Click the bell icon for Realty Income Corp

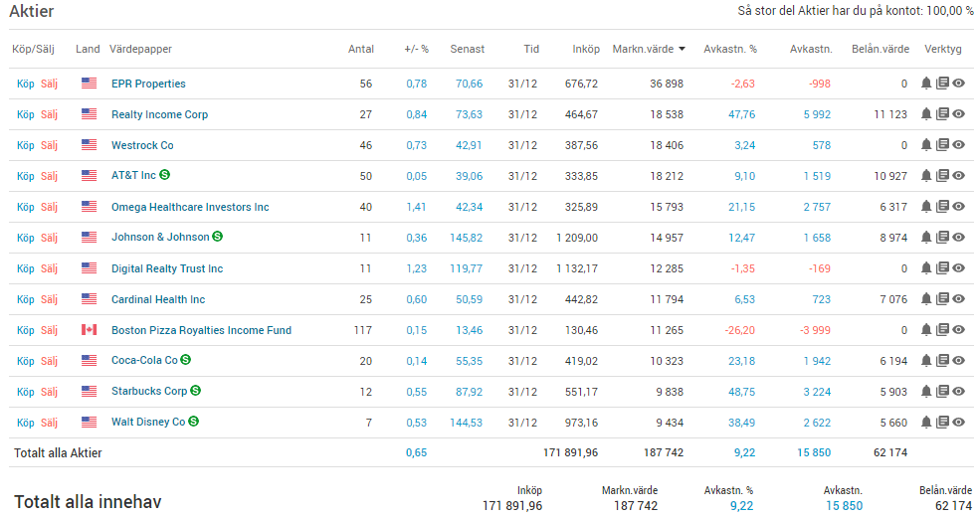click(926, 113)
